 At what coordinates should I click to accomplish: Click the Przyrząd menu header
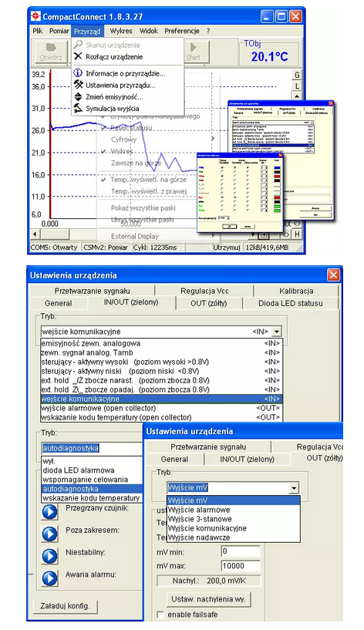[x=87, y=31]
